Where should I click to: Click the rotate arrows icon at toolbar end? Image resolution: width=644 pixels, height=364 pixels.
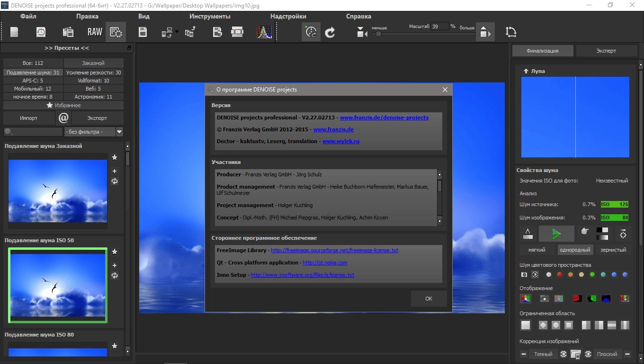(511, 32)
